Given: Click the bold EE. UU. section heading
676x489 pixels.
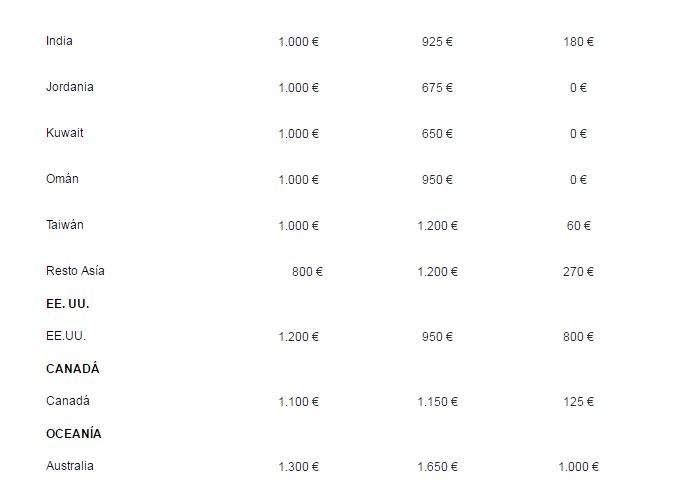Looking at the screenshot, I should click(67, 303).
